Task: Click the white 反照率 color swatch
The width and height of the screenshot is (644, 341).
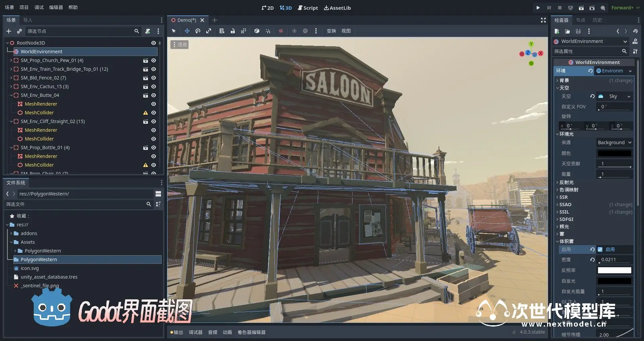Action: 614,270
